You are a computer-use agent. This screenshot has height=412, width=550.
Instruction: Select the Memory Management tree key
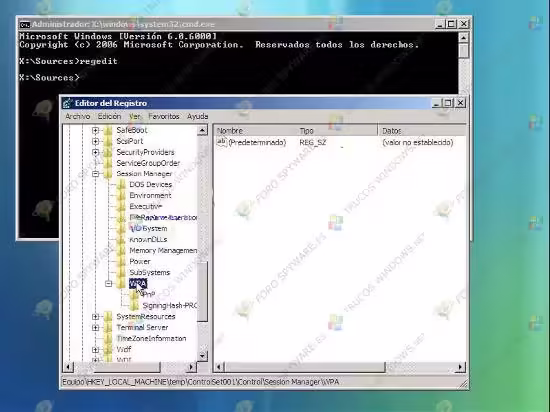[163, 250]
